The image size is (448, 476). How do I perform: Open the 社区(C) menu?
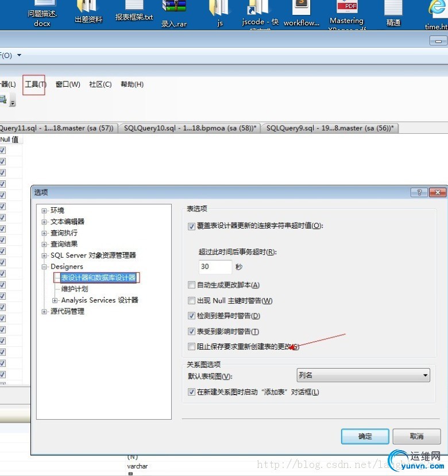pos(101,84)
